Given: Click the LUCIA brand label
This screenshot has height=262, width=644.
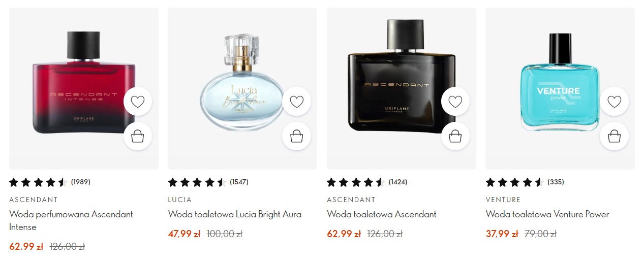Looking at the screenshot, I should (180, 200).
